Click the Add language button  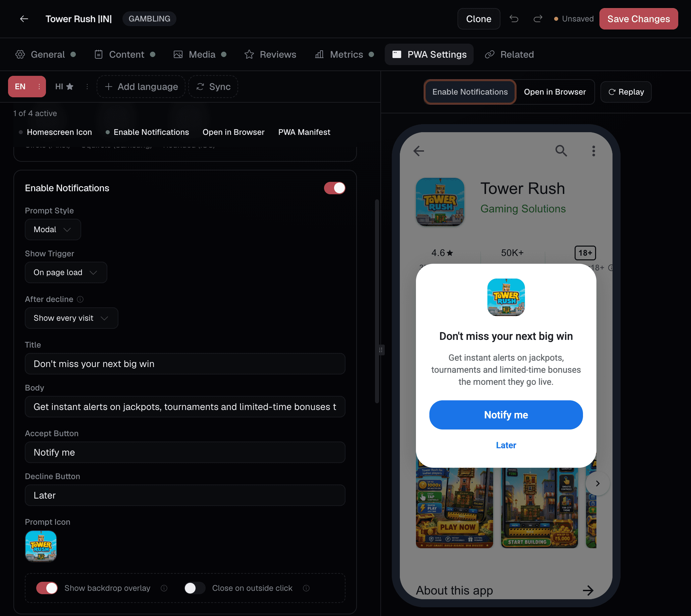pos(141,87)
